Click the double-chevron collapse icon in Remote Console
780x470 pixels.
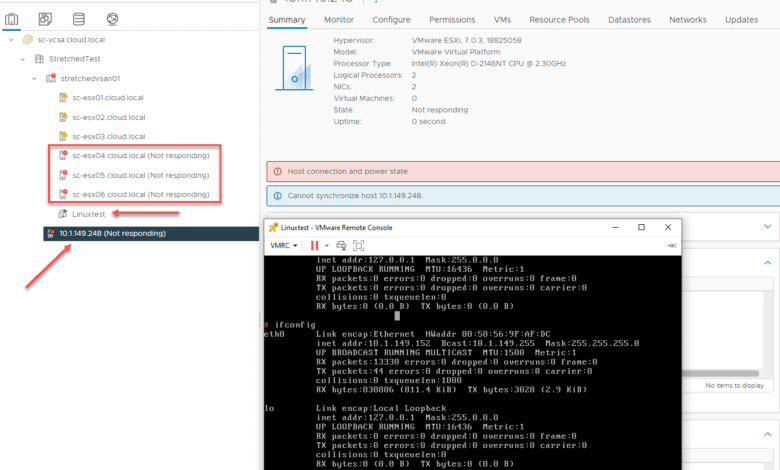[x=672, y=246]
